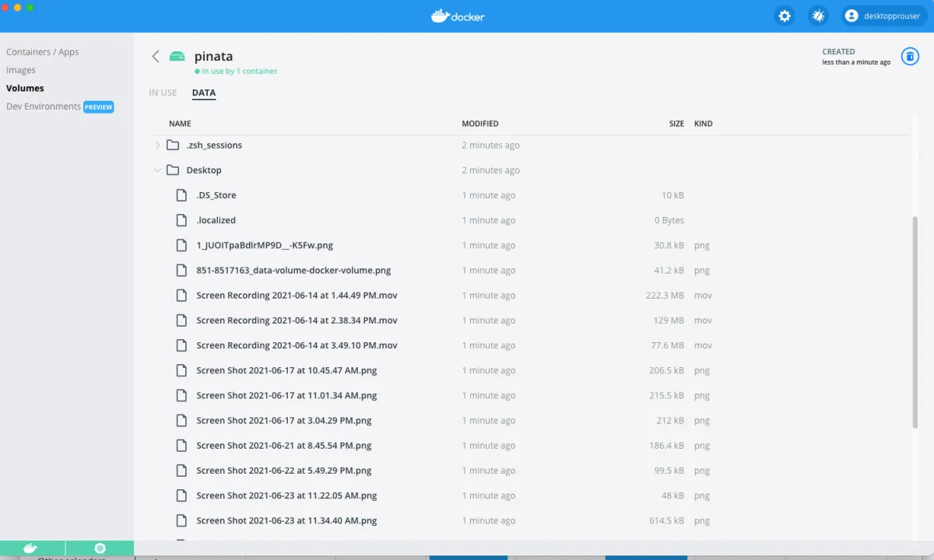
Task: Click the SIZE column header
Action: 676,124
